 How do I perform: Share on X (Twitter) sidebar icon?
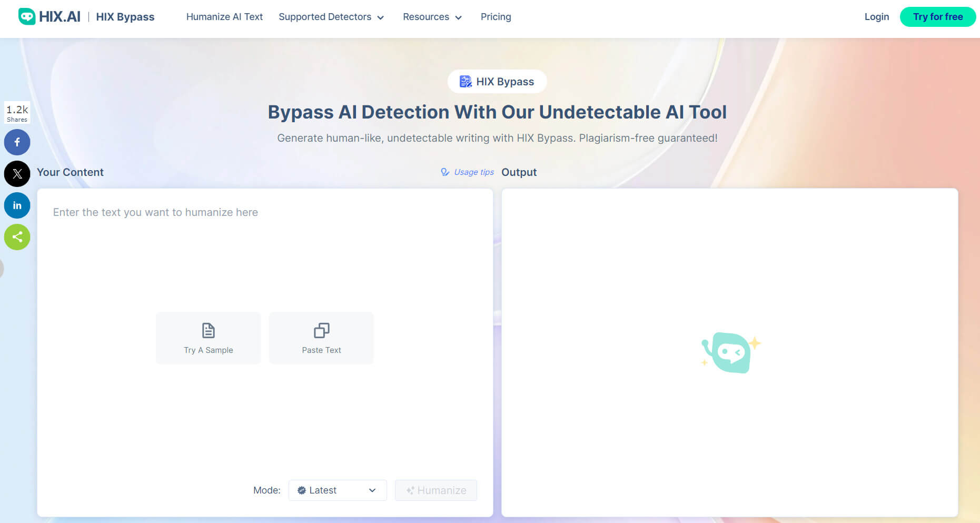17,174
